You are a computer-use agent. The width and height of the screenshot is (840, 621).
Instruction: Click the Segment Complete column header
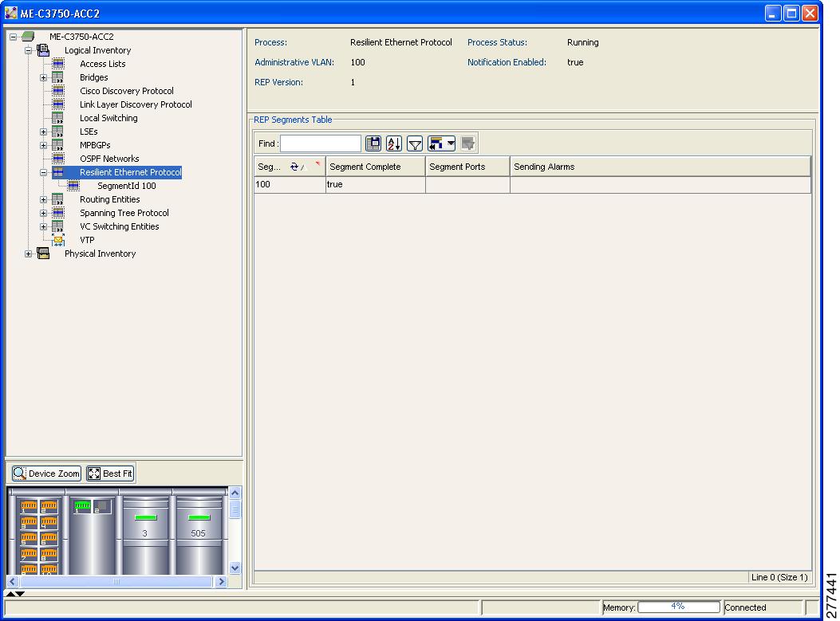[x=375, y=167]
